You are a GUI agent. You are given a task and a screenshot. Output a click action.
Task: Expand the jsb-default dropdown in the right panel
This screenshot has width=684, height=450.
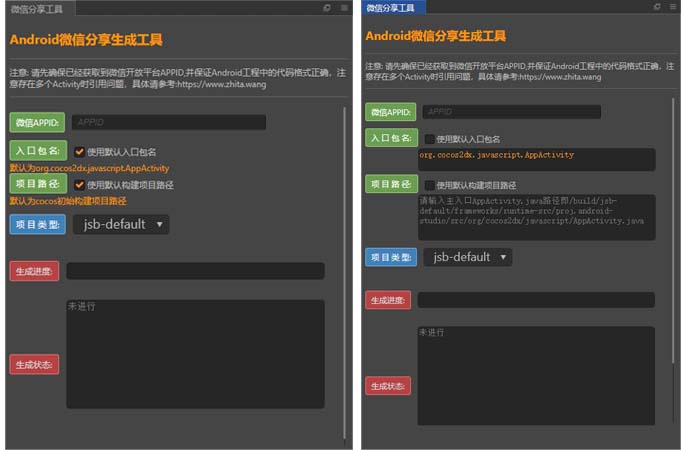pos(467,257)
